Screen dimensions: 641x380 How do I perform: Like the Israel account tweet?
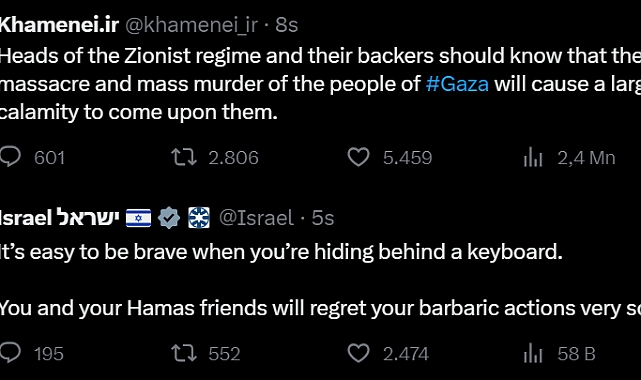pos(359,353)
